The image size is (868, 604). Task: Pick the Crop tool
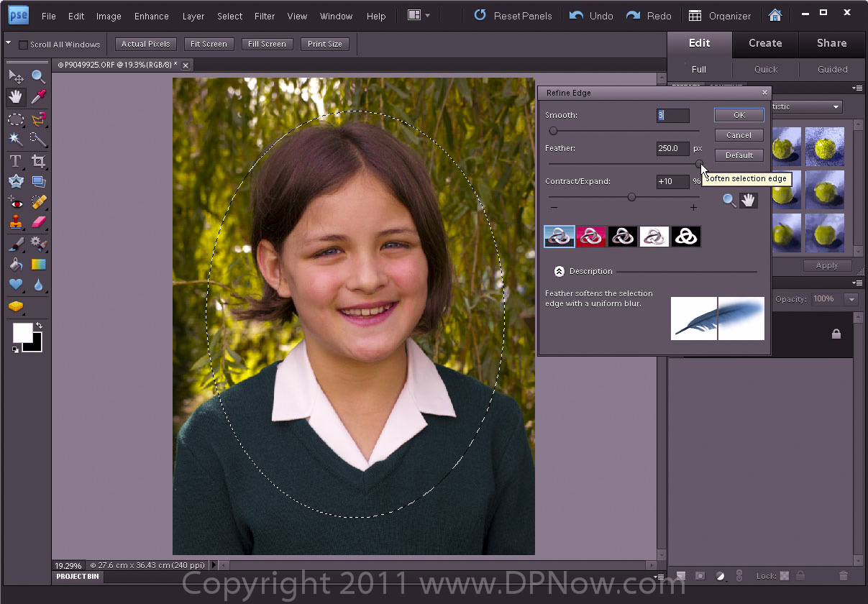pyautogui.click(x=39, y=161)
